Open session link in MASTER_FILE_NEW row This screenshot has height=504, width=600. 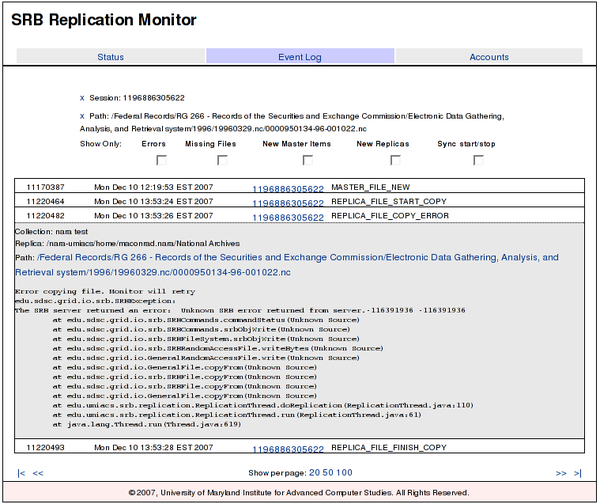[x=287, y=188]
